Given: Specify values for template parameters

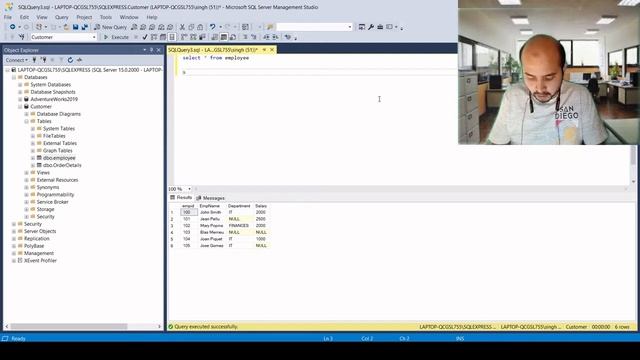Looking at the screenshot, I should coord(288,37).
